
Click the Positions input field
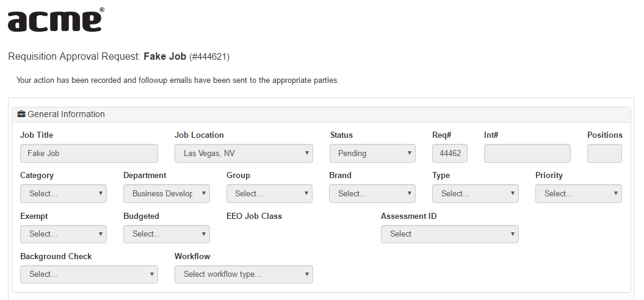pyautogui.click(x=604, y=153)
